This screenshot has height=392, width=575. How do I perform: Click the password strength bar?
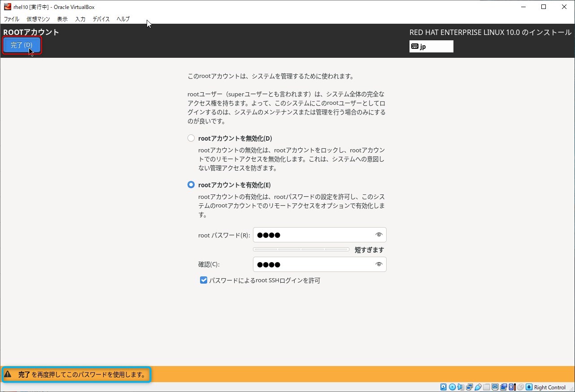point(301,250)
